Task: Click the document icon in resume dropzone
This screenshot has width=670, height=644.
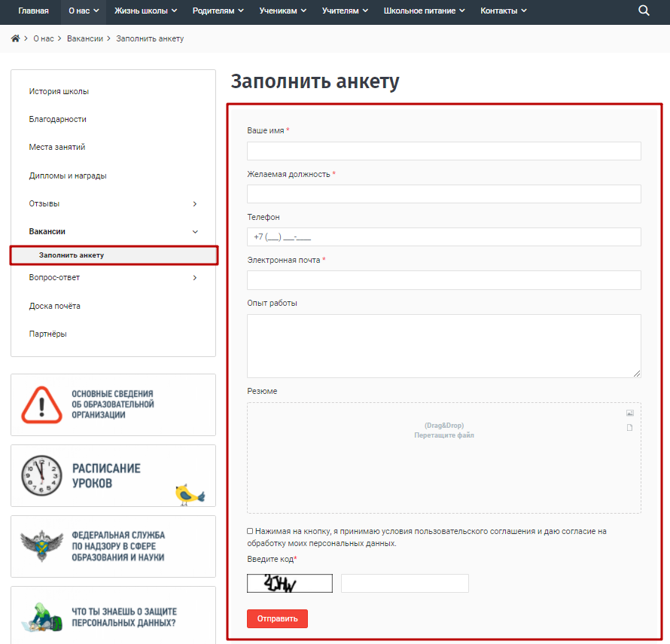Action: pos(630,428)
